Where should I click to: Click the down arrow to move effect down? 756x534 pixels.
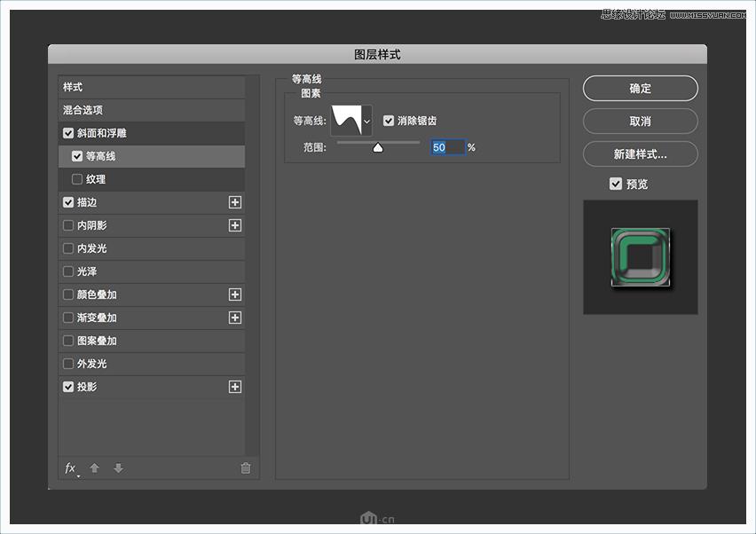click(x=118, y=468)
